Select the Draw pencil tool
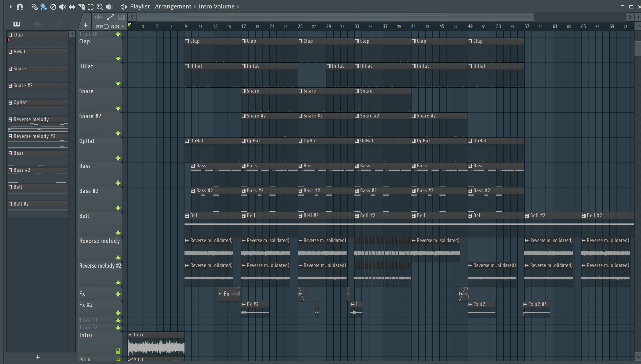This screenshot has width=641, height=364. [x=34, y=7]
